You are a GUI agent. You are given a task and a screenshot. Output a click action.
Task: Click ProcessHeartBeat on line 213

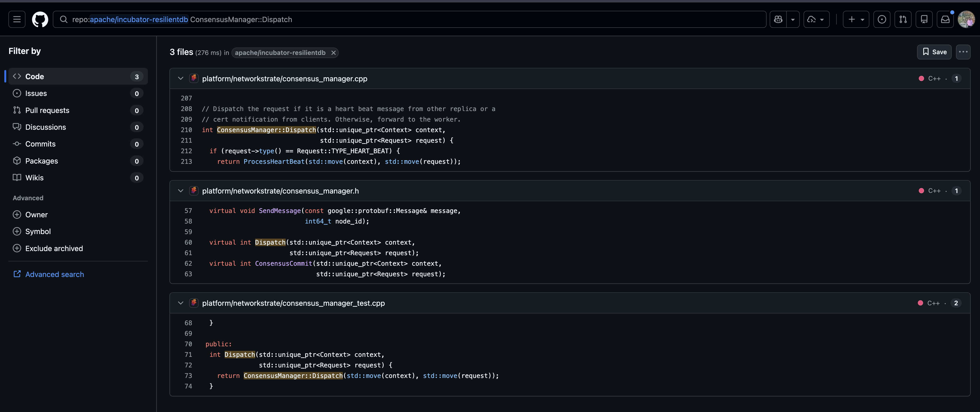coord(274,162)
